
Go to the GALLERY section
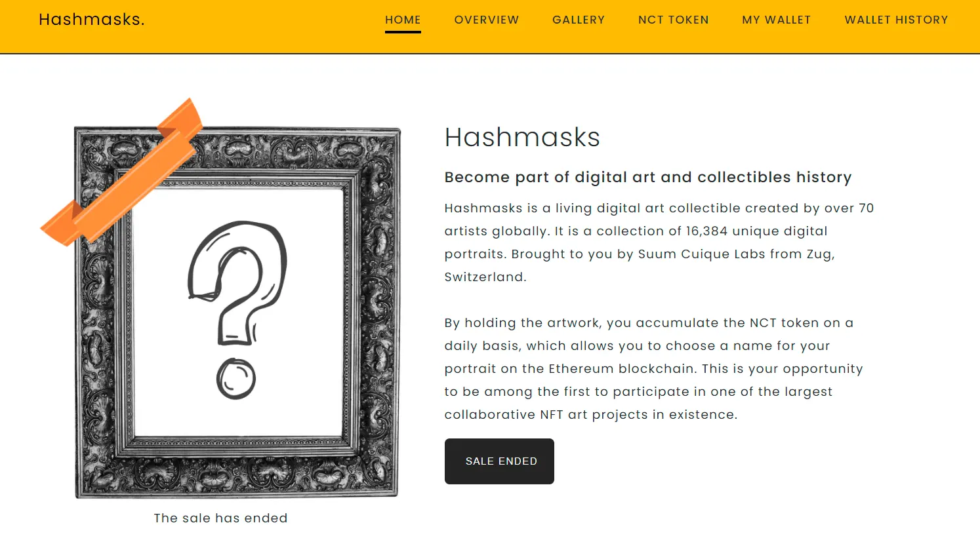point(578,20)
